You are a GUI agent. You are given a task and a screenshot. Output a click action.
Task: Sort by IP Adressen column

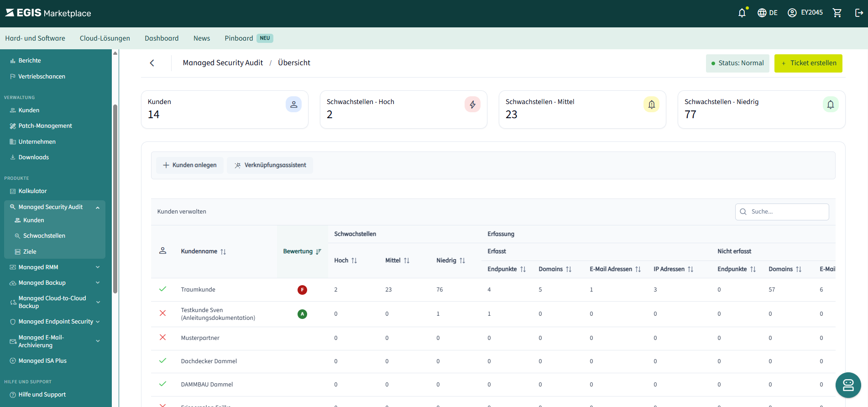690,269
